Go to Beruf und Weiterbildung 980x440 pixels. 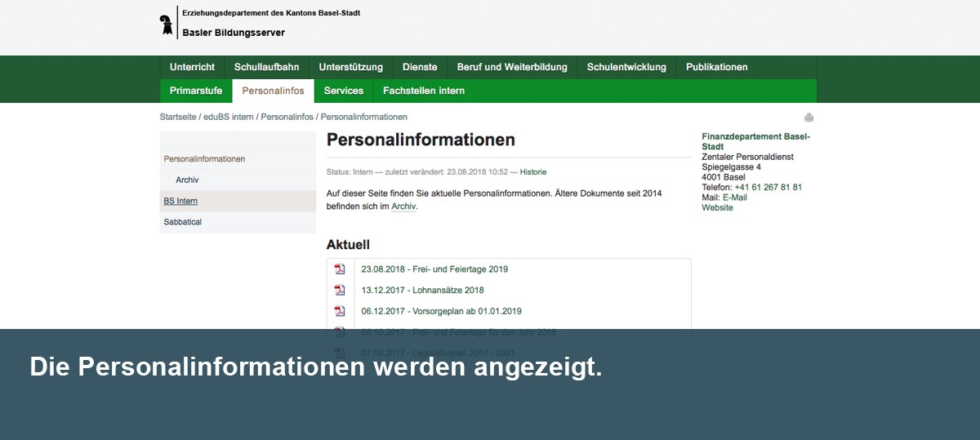coord(511,67)
